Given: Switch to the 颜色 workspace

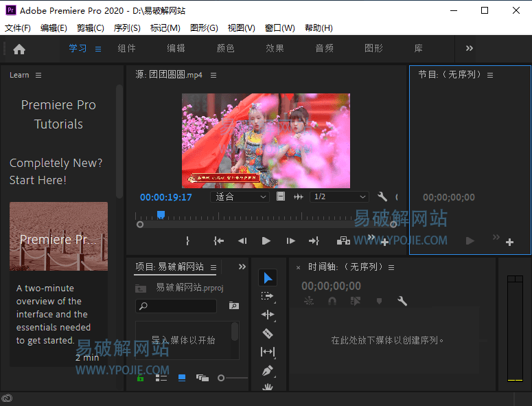Looking at the screenshot, I should pos(226,48).
